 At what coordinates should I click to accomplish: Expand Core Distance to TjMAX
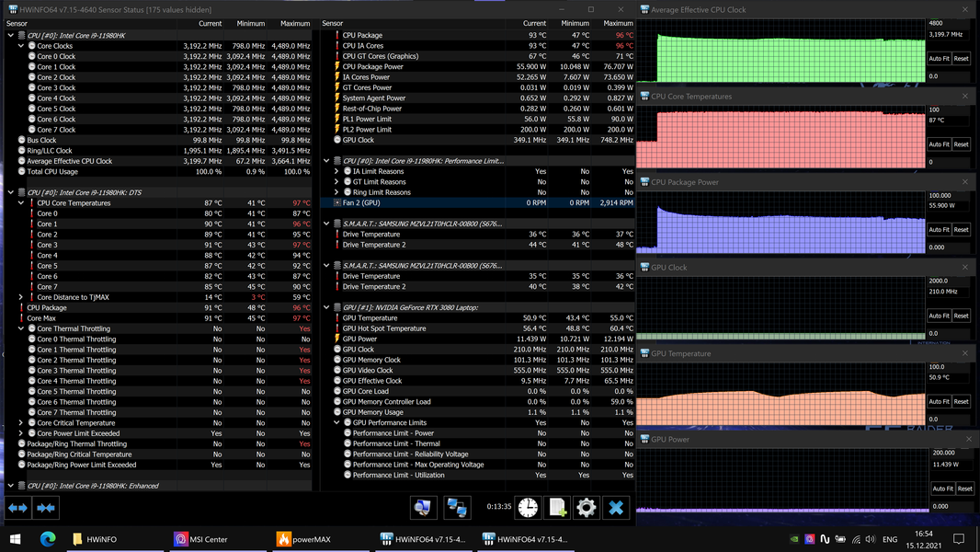pyautogui.click(x=20, y=297)
